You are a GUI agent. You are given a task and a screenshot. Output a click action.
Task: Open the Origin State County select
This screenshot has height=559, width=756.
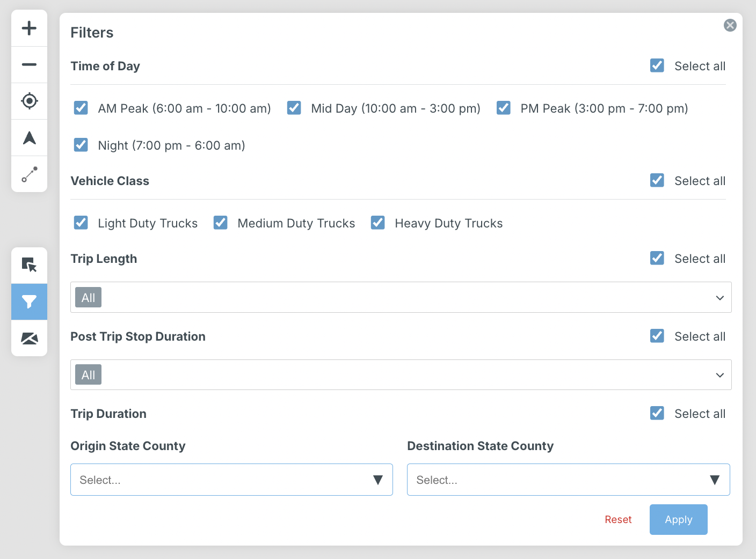(x=231, y=480)
